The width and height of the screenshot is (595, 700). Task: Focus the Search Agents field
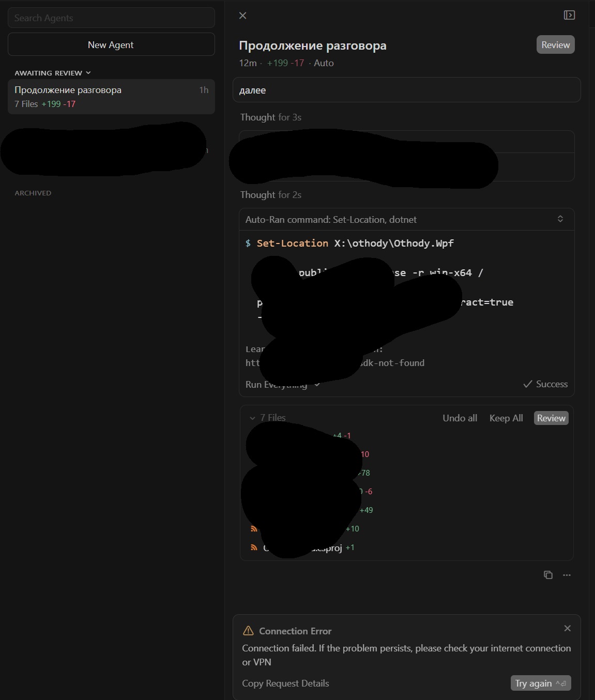pyautogui.click(x=111, y=18)
